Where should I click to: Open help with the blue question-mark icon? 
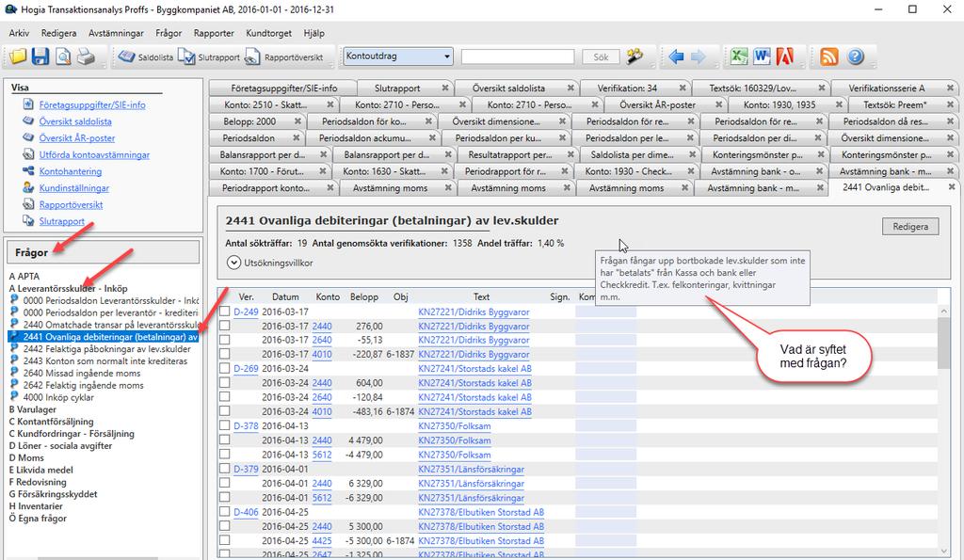(x=855, y=56)
